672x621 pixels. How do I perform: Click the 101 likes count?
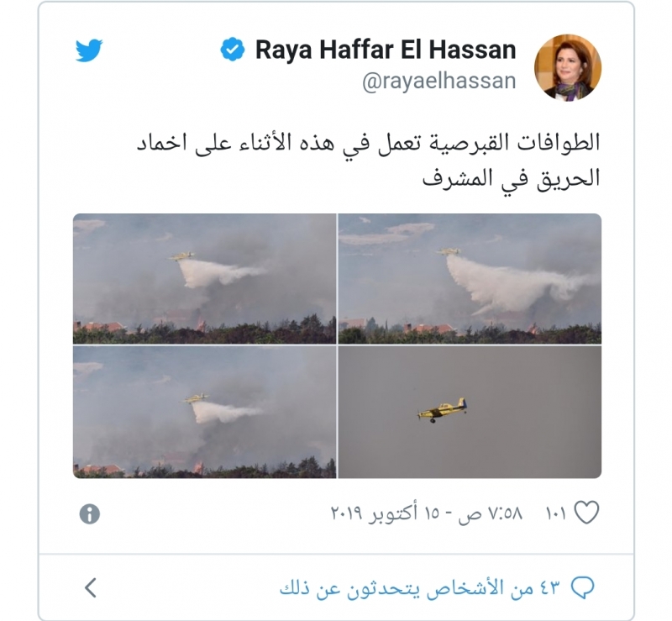pos(556,513)
